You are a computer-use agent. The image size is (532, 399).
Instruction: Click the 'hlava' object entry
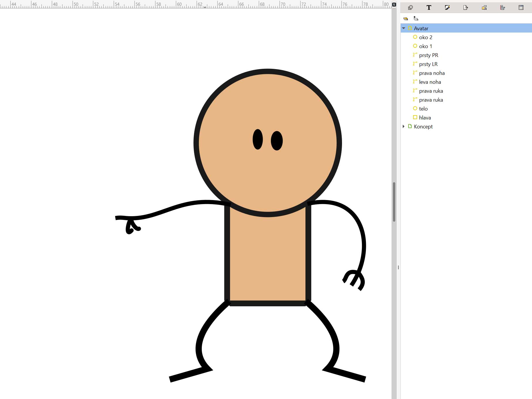(x=425, y=118)
